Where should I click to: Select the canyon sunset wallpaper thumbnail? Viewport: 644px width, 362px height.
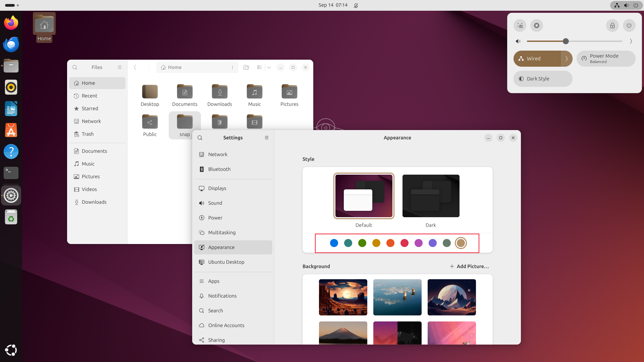[343, 297]
